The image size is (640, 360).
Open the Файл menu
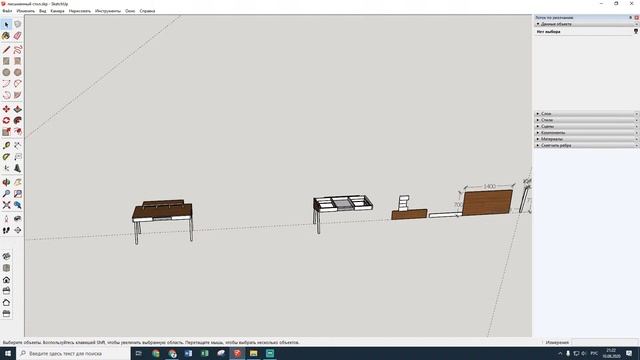click(x=7, y=11)
